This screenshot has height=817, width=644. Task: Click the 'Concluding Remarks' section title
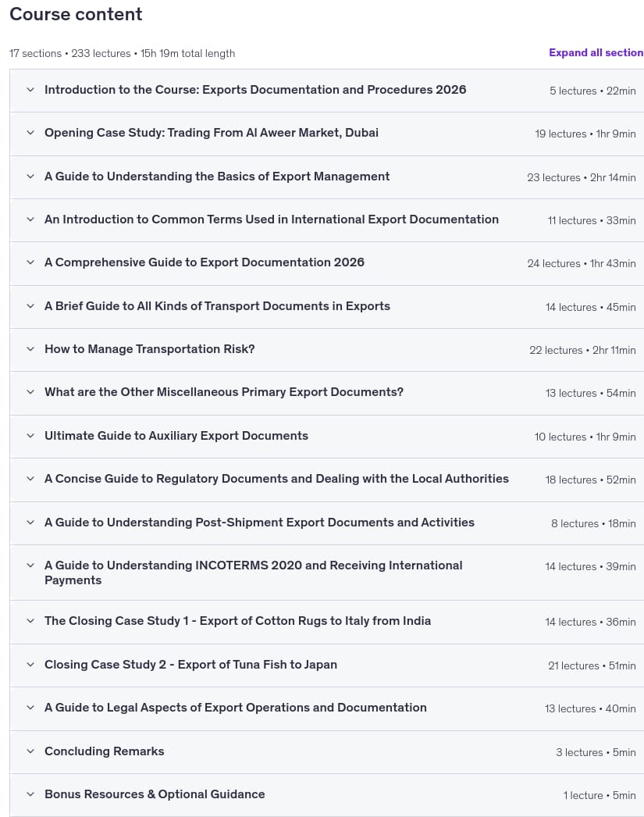(104, 751)
